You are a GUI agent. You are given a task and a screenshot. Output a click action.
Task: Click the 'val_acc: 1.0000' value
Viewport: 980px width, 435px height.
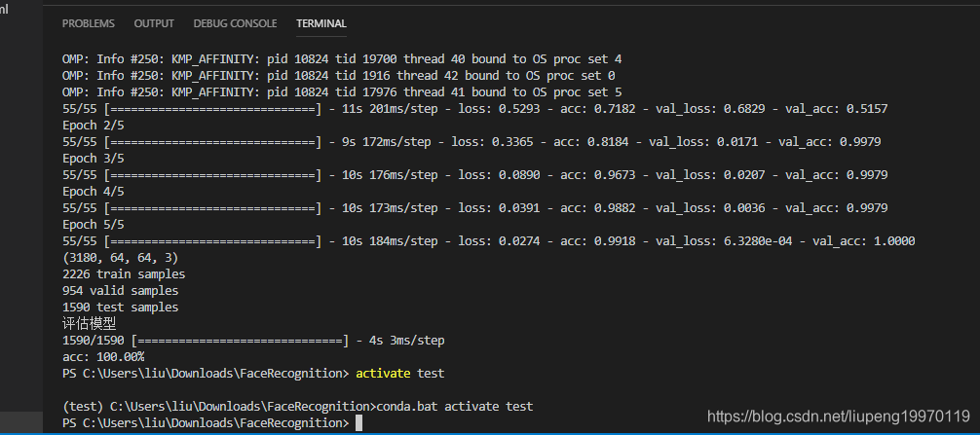864,241
